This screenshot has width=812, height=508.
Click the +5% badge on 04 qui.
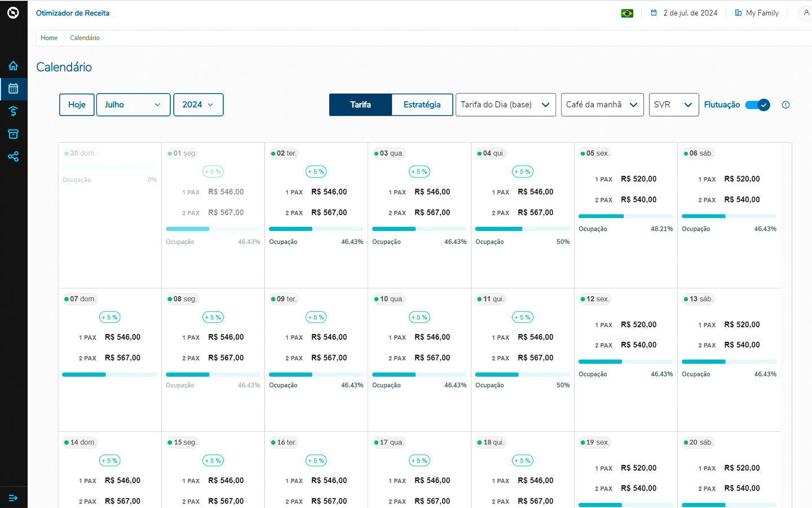pos(523,172)
